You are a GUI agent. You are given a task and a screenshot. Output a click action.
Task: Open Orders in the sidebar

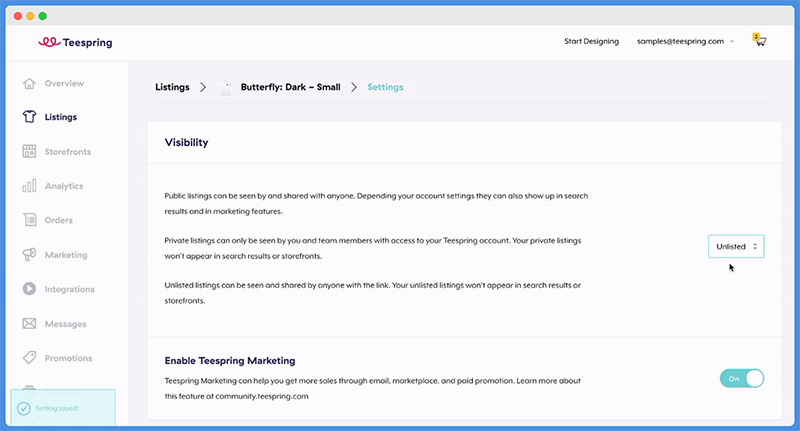(x=59, y=220)
